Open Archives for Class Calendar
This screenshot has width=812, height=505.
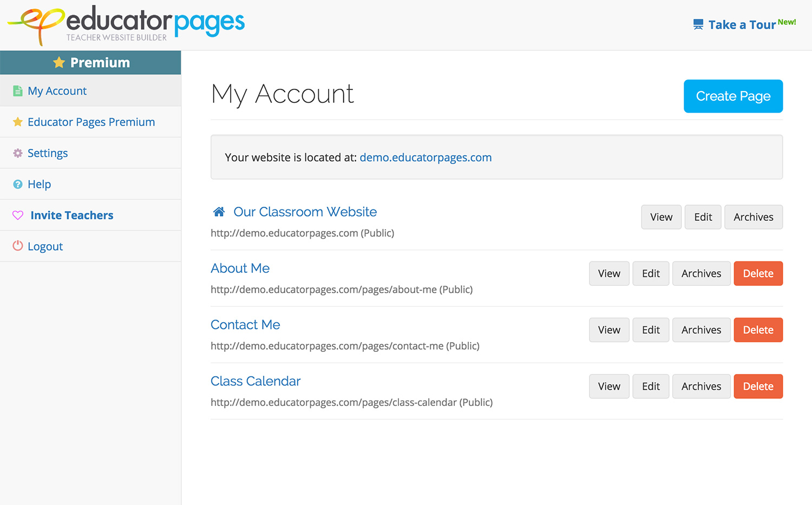coord(701,386)
